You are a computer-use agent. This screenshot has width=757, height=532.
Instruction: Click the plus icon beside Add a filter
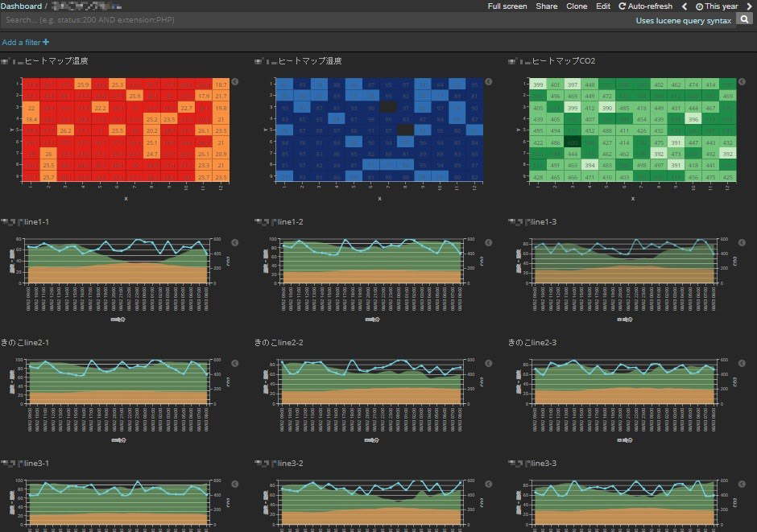pyautogui.click(x=46, y=42)
